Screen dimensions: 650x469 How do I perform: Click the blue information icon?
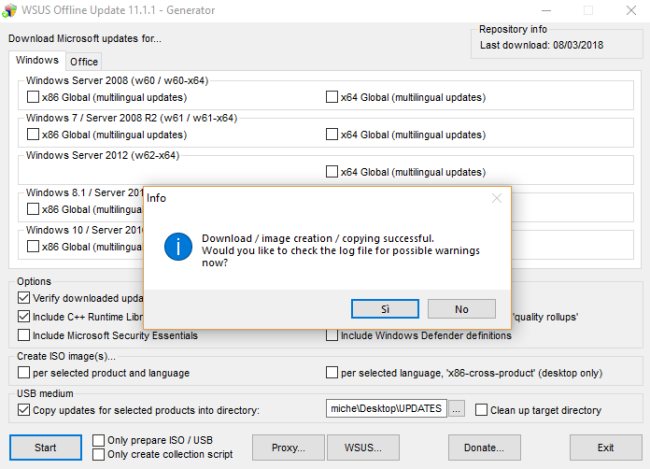tap(178, 247)
